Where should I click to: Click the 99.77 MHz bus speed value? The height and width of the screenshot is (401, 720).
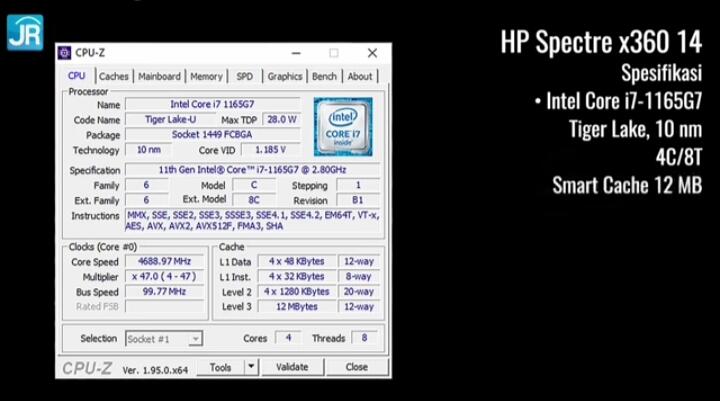tap(164, 292)
